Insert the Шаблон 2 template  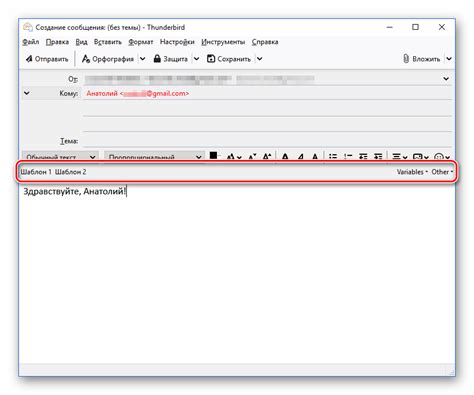click(70, 172)
